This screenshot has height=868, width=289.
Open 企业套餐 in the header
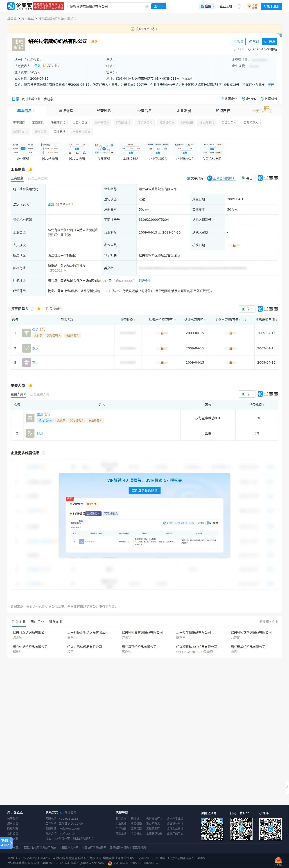[226, 6]
